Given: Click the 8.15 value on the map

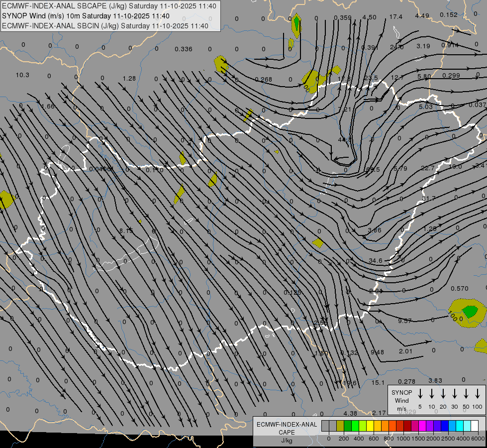Looking at the screenshot, I should (126, 230).
